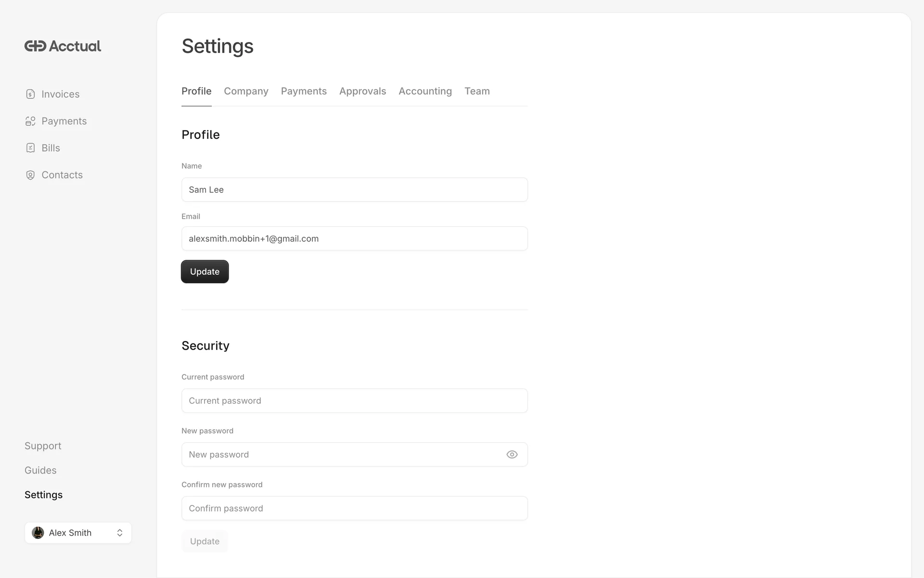Click the dark Update profile button
Screen dimensions: 924x578
pyautogui.click(x=205, y=272)
